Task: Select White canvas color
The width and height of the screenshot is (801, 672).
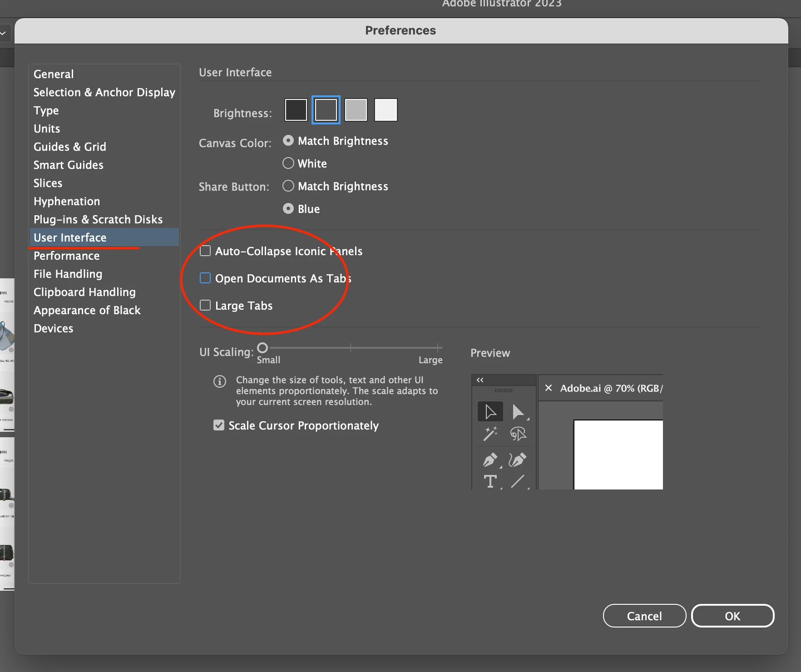Action: 288,163
